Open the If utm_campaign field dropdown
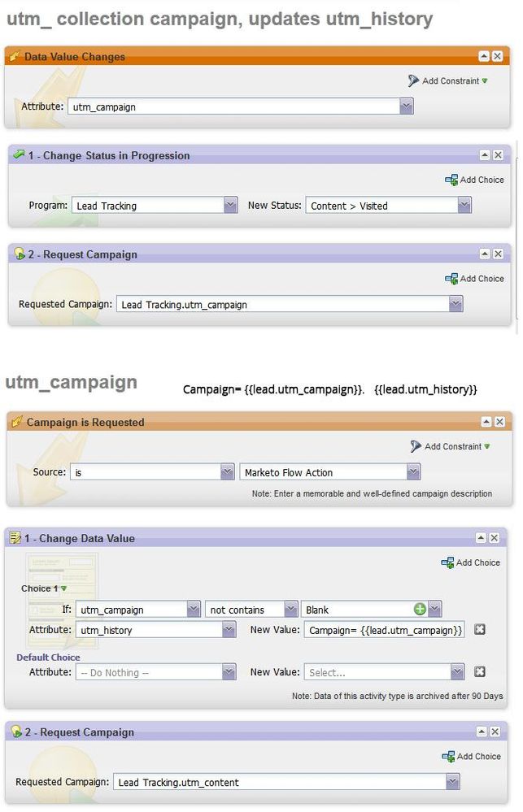Image resolution: width=523 pixels, height=812 pixels. coord(194,610)
